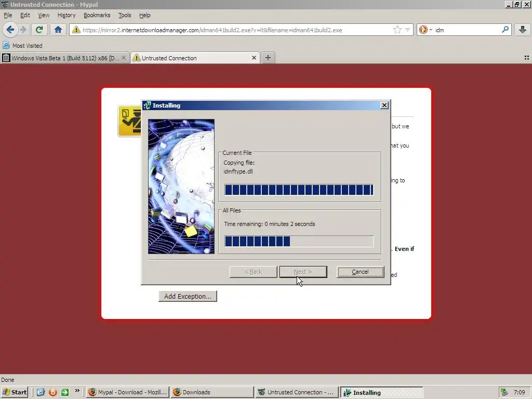The height and width of the screenshot is (399, 532).
Task: Click the untrusted warning icon in address bar
Action: [76, 30]
